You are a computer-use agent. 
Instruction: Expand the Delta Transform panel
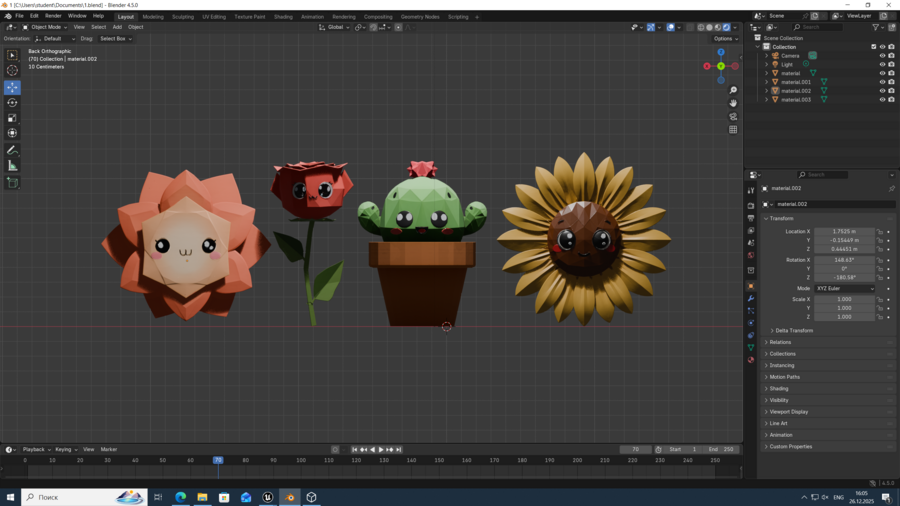[794, 330]
